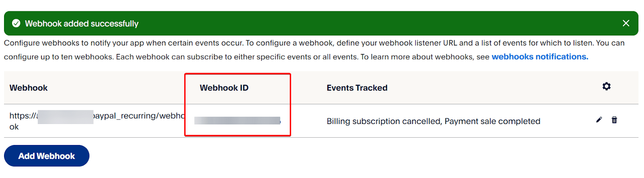The width and height of the screenshot is (644, 178).
Task: Click "Billing subscription cancelled" event text
Action: 384,121
